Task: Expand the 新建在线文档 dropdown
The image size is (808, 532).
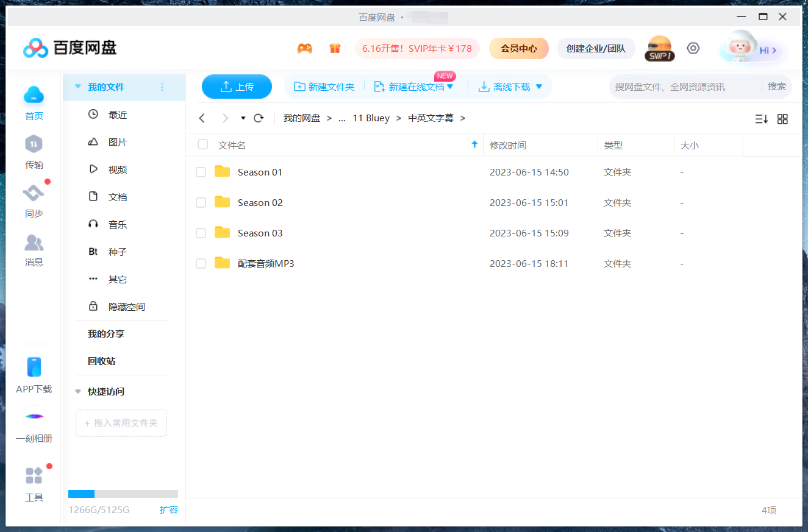Action: pos(450,87)
